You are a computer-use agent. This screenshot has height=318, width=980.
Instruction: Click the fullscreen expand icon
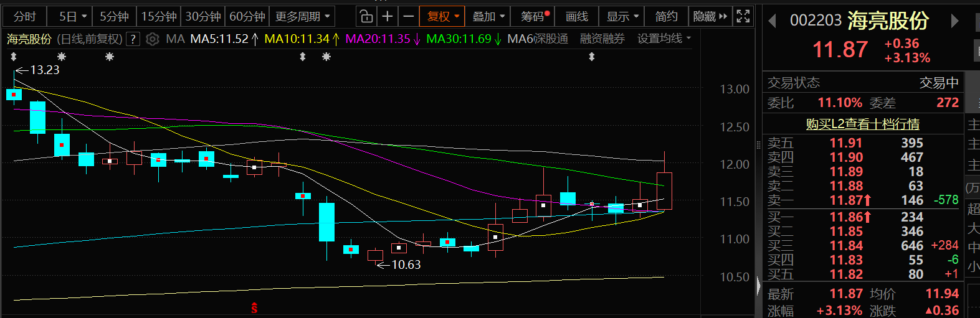[743, 16]
